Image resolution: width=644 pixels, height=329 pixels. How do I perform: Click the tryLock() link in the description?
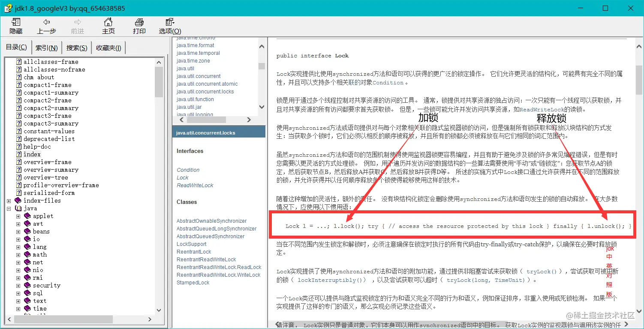(x=541, y=272)
